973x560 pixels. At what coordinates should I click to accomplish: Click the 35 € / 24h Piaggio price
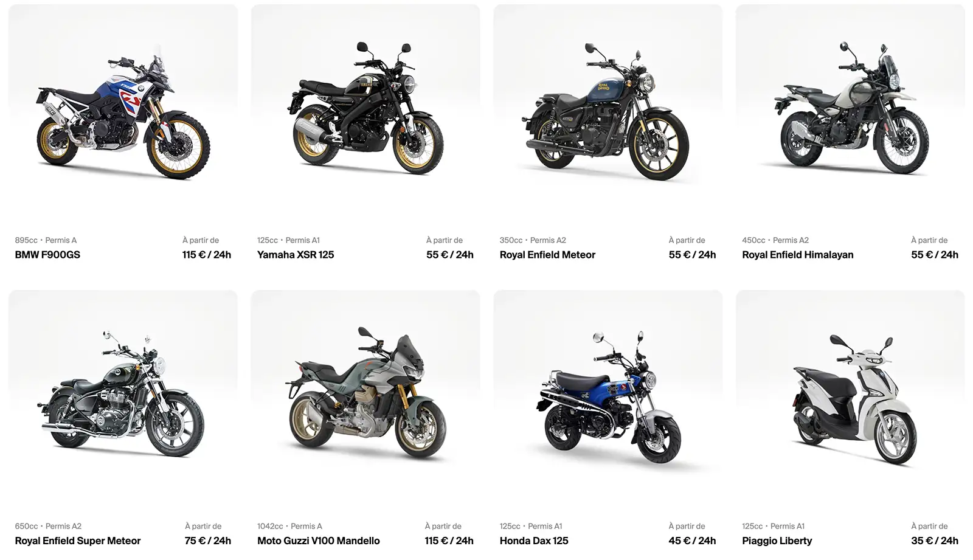[x=935, y=541]
